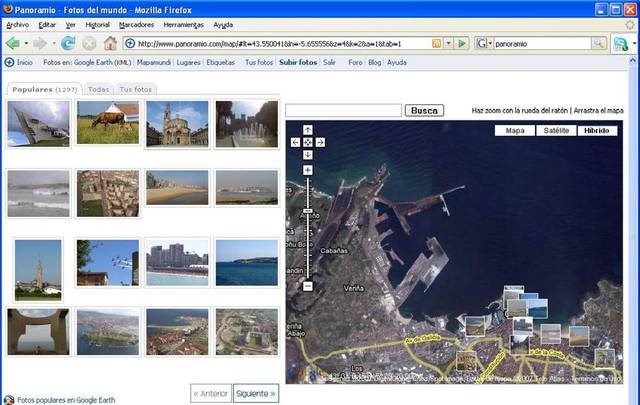Open the Ayuda menu in menu bar
Image resolution: width=640 pixels, height=405 pixels.
223,25
